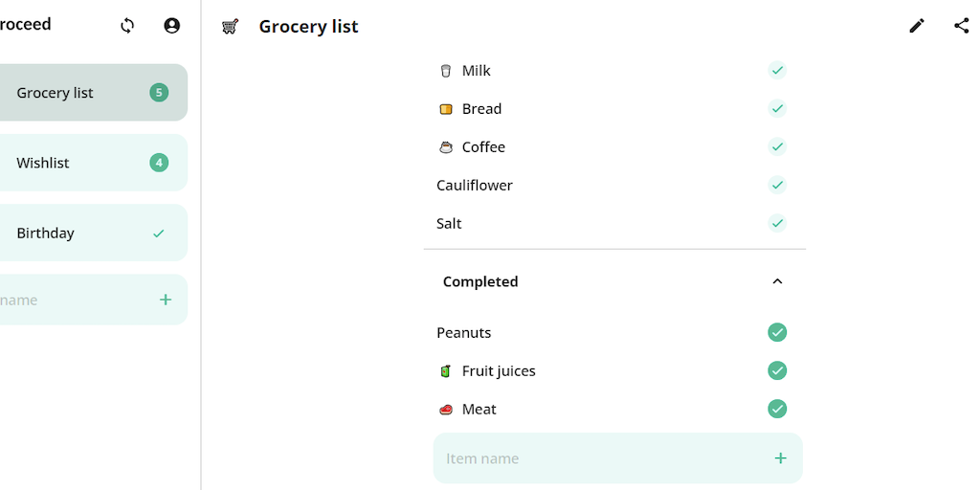
Task: Click the Fruit juices item name
Action: coord(499,371)
